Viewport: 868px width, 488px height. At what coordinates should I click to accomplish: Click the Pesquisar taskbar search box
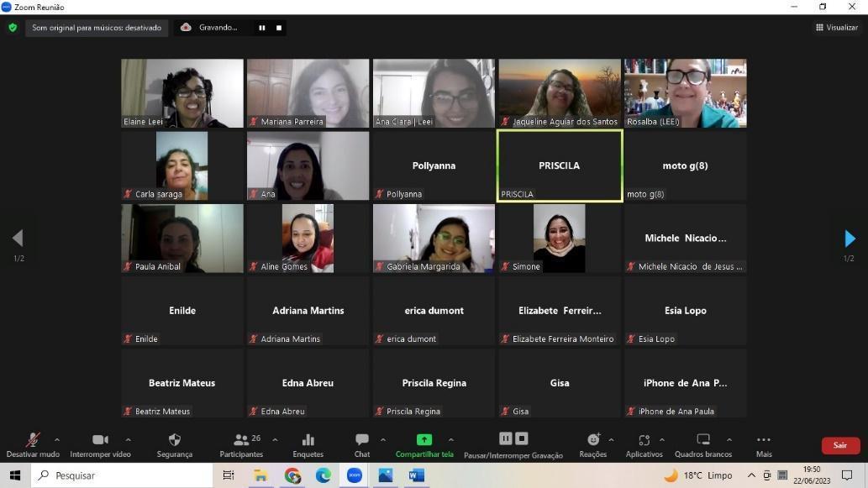pos(122,475)
